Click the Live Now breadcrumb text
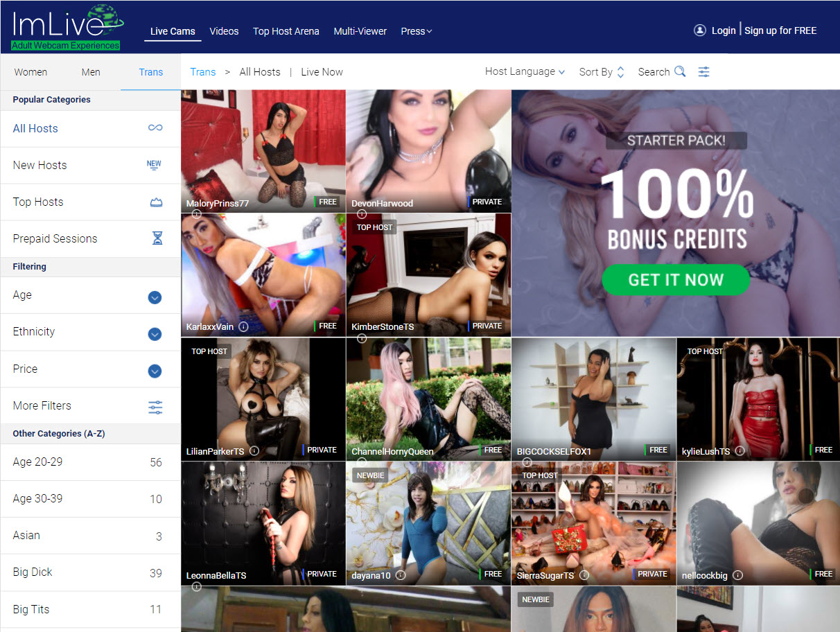 click(322, 71)
